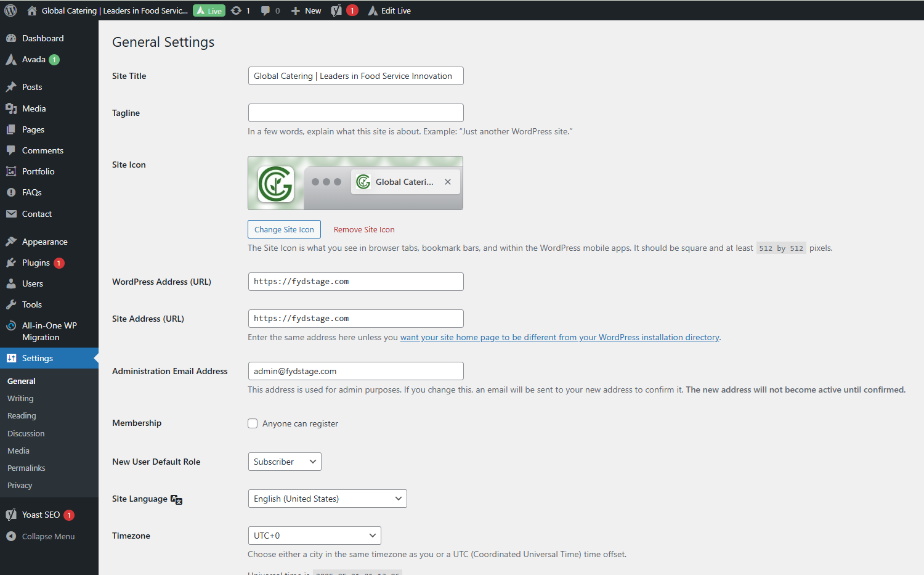Screen dimensions: 924x575
Task: Click the Change Site Icon button
Action: pos(284,229)
